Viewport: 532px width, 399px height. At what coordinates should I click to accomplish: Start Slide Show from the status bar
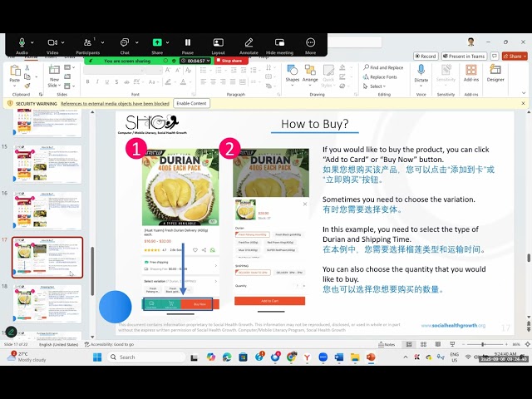(452, 344)
